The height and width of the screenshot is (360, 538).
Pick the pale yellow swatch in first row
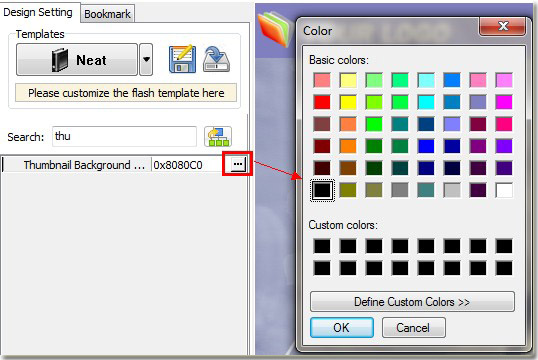[x=348, y=80]
